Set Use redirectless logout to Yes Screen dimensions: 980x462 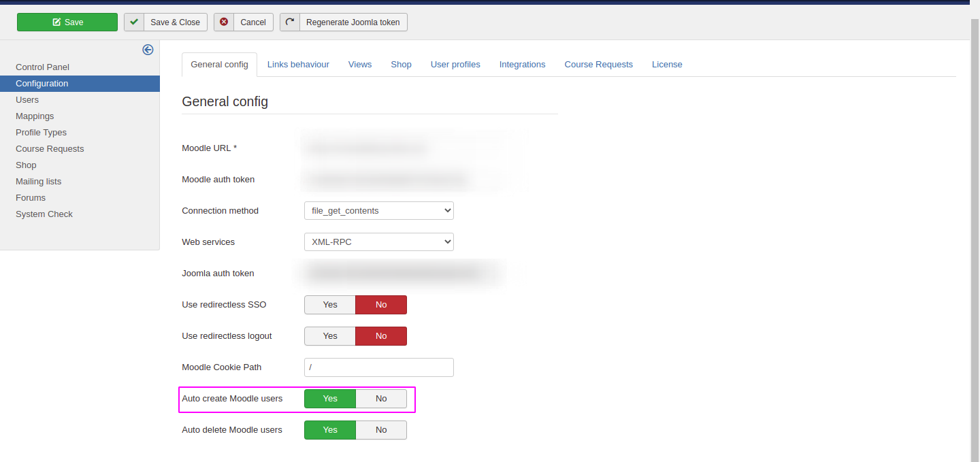point(330,336)
